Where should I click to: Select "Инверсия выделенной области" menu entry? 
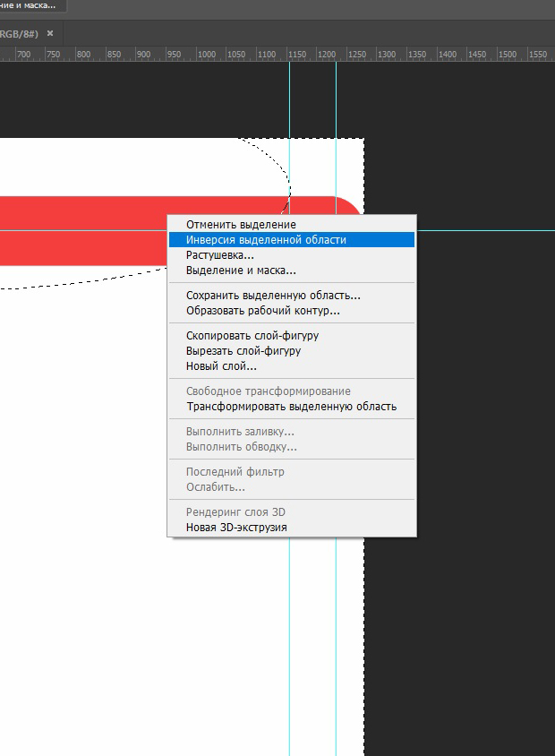click(x=266, y=240)
